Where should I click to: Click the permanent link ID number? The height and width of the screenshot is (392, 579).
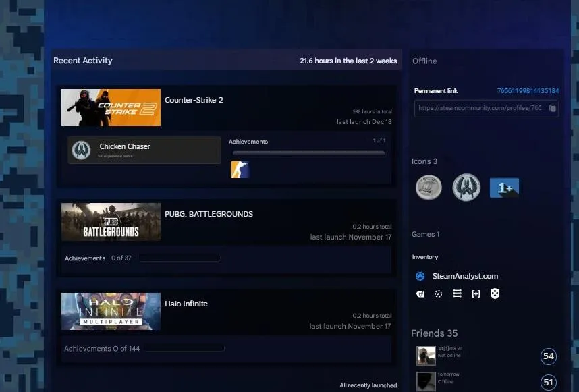528,90
